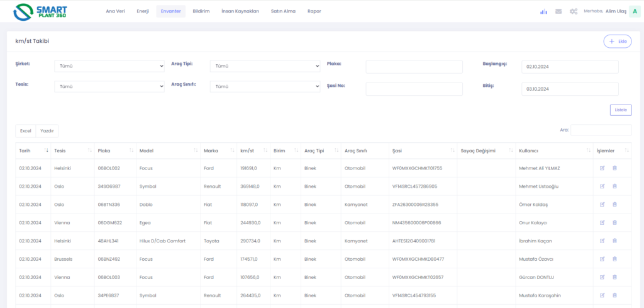Edit the Doblo 06BTN336 record
Screen dimensions: 644x308
coord(602,205)
